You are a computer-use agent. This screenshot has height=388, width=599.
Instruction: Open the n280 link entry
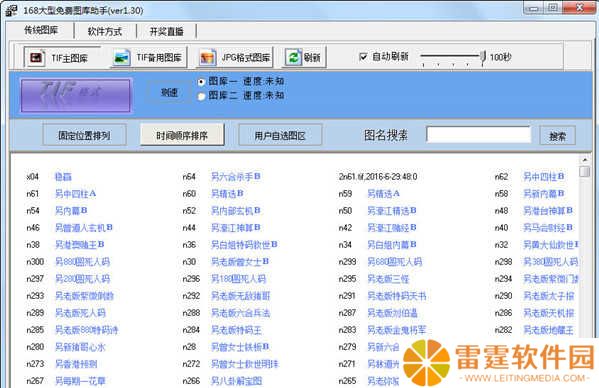[x=80, y=347]
